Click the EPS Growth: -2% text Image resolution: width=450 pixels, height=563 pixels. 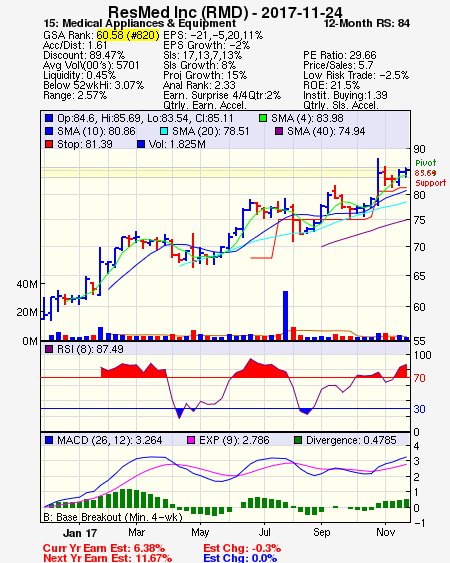207,45
